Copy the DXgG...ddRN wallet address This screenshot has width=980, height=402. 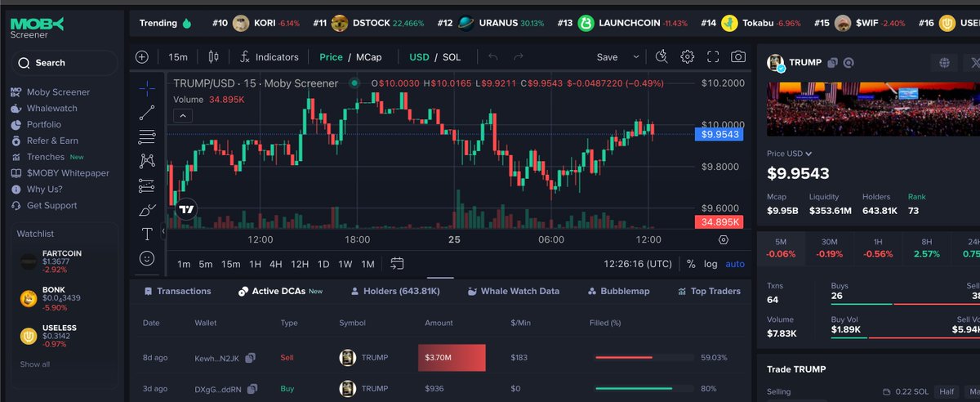(x=251, y=388)
